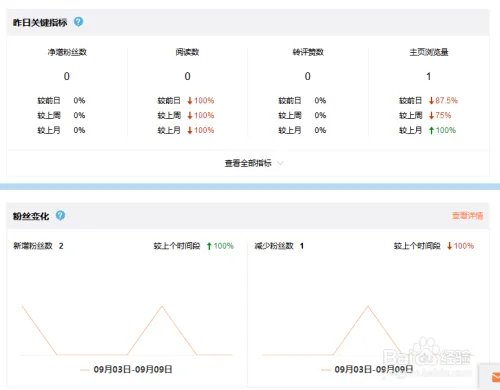This screenshot has height=390, width=500.
Task: Click the second peak on the 新增粉丝数 line chart
Action: [x=162, y=306]
